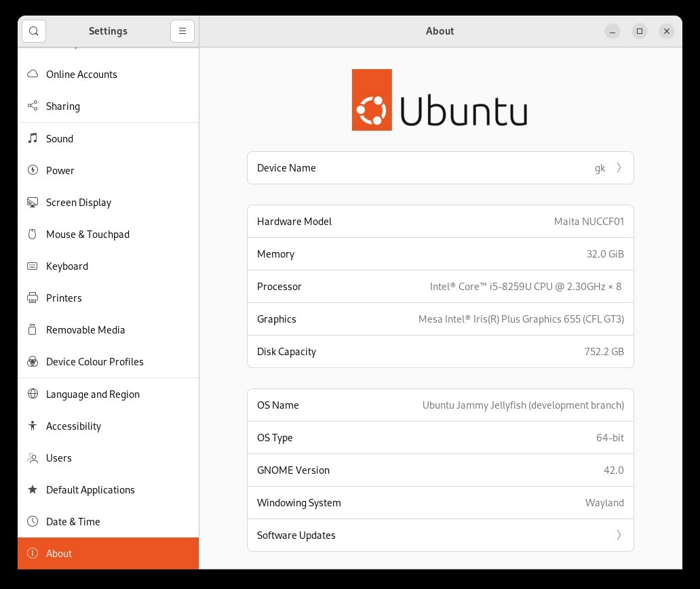700x589 pixels.
Task: Click the '42.0' GNOME version value
Action: pos(613,470)
